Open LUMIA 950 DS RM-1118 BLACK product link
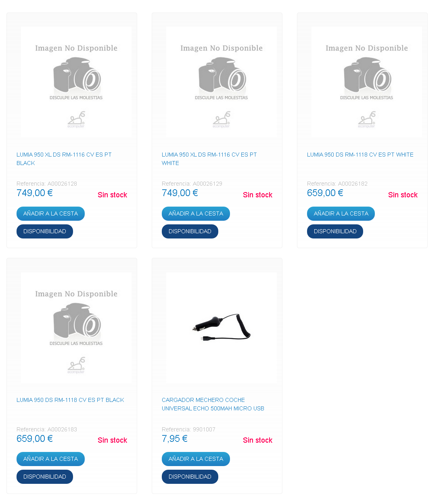Image resolution: width=441 pixels, height=504 pixels. [70, 400]
